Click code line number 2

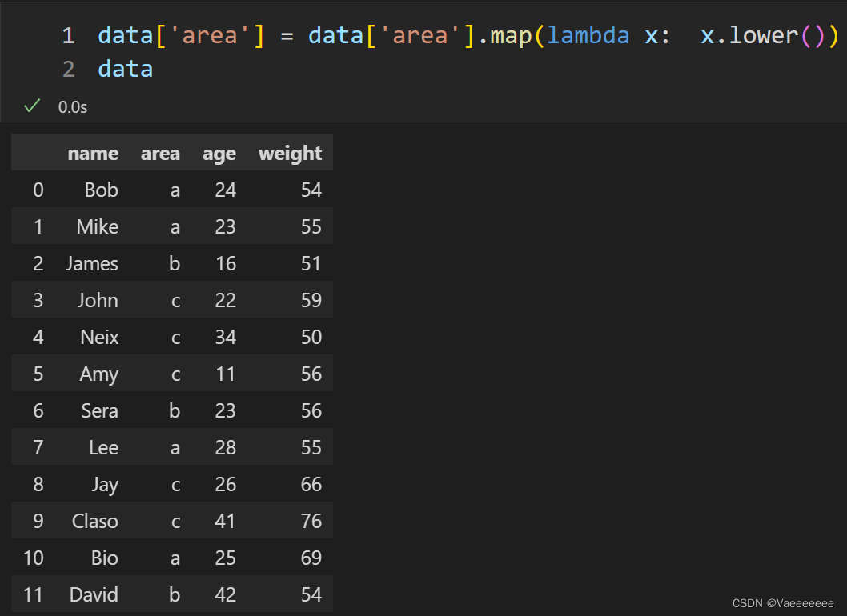pos(69,69)
